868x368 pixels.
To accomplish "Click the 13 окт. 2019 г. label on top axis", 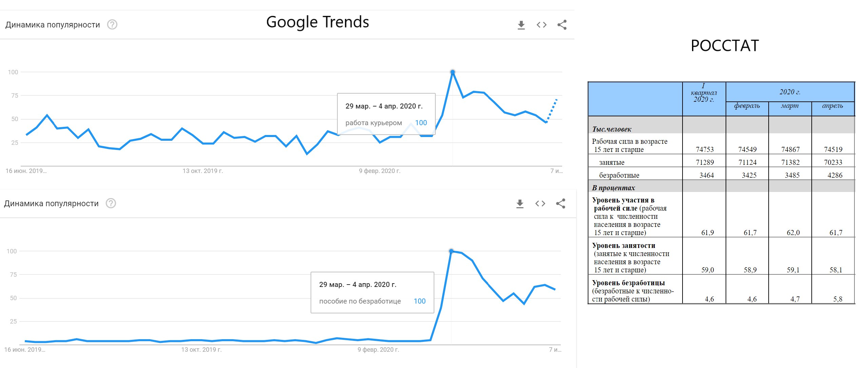I will [203, 171].
